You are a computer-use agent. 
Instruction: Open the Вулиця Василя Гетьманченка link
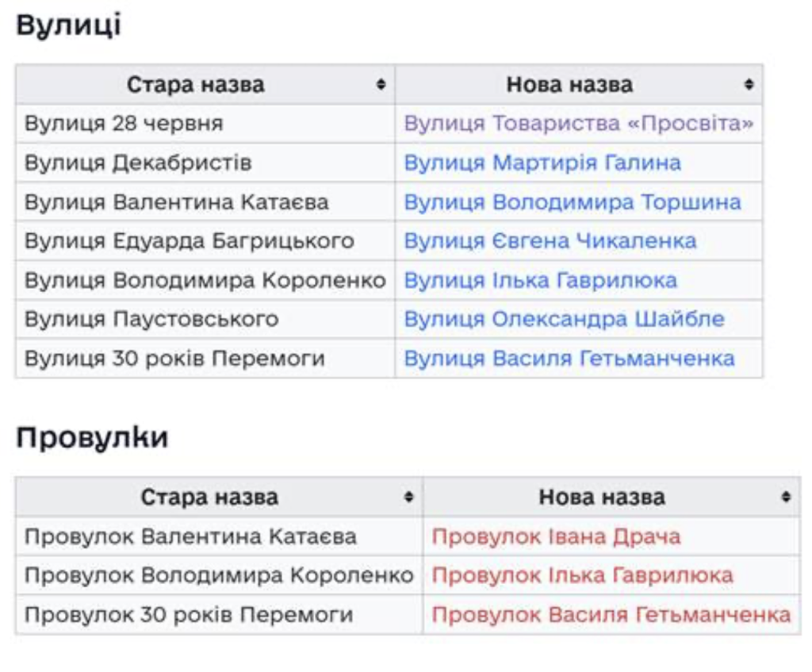[569, 359]
